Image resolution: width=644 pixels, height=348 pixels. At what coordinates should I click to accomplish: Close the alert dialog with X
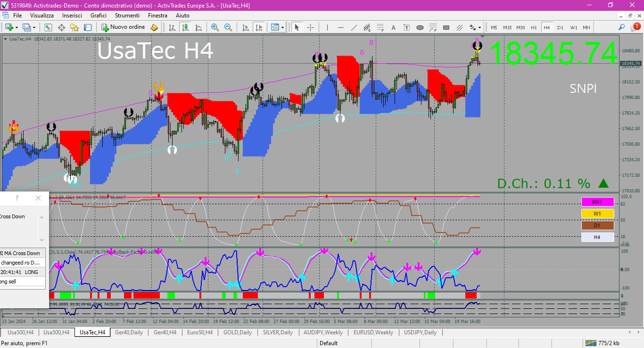point(38,198)
